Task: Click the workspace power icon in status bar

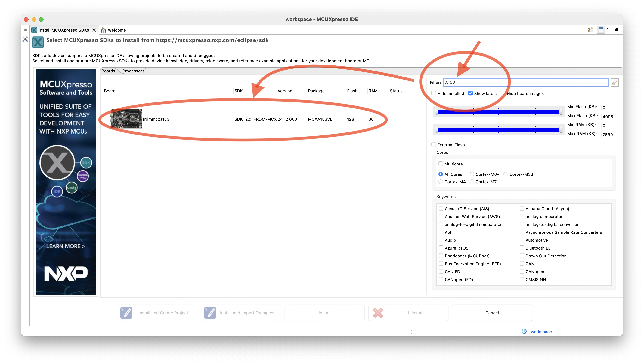Action: pyautogui.click(x=524, y=332)
